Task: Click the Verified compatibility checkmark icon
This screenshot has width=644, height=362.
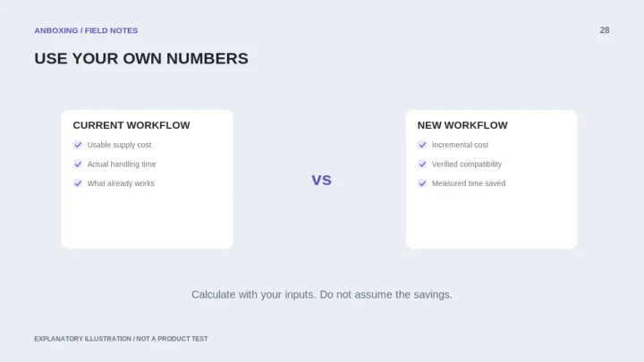Action: pos(422,164)
